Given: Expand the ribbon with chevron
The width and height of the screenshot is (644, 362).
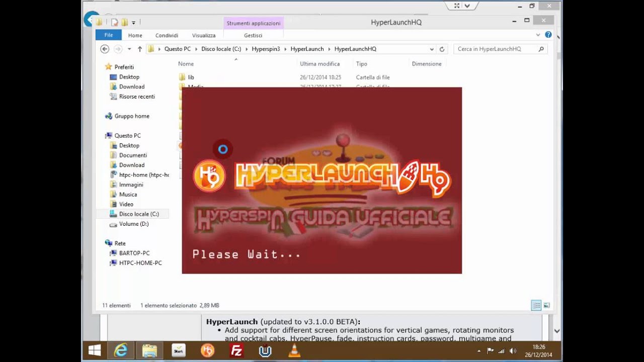Looking at the screenshot, I should [x=538, y=35].
